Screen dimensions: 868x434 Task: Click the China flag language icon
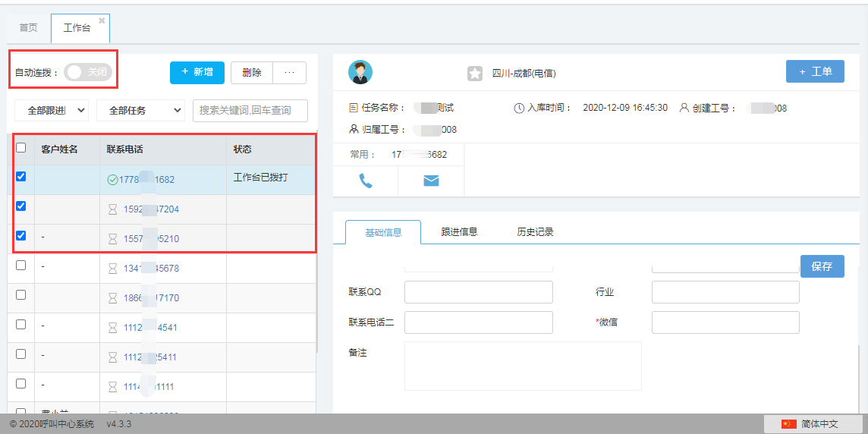click(x=788, y=424)
